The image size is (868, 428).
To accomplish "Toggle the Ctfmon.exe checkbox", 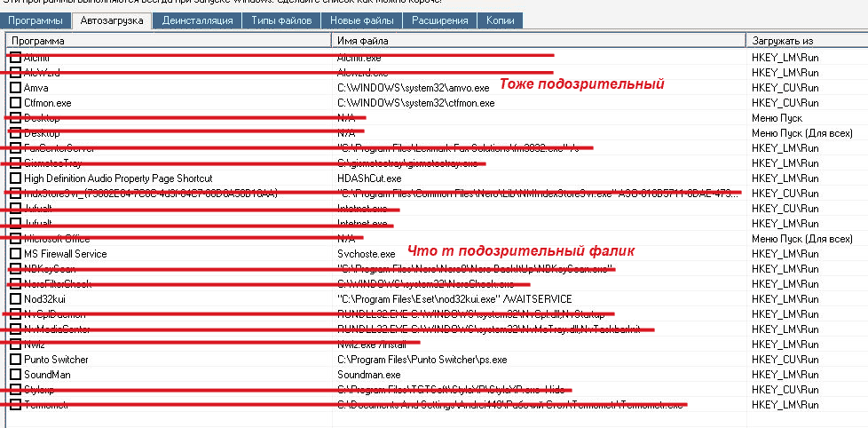I will click(x=15, y=103).
